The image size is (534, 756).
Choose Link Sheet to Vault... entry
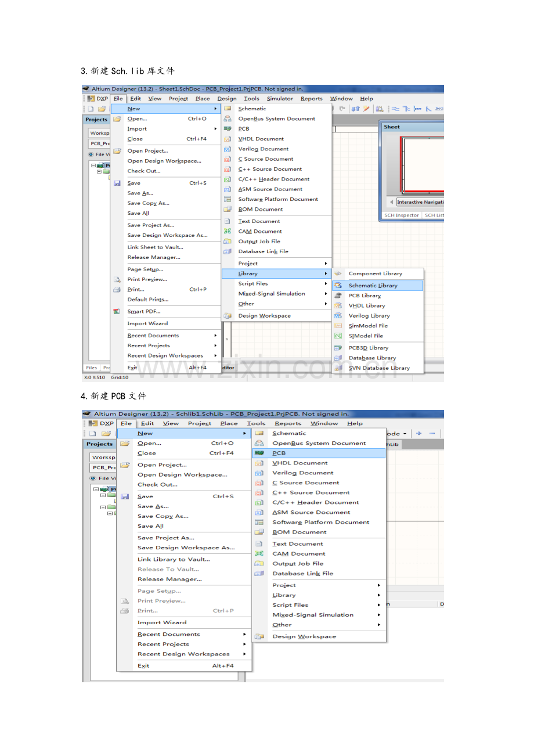coord(156,247)
